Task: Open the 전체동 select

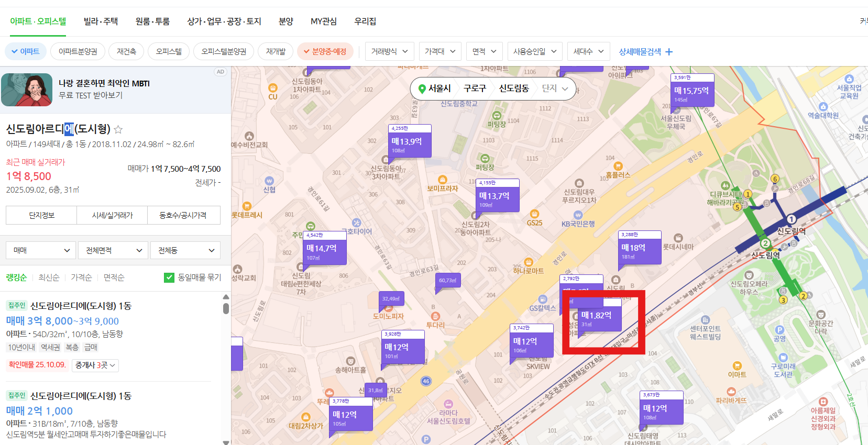Action: click(x=185, y=250)
